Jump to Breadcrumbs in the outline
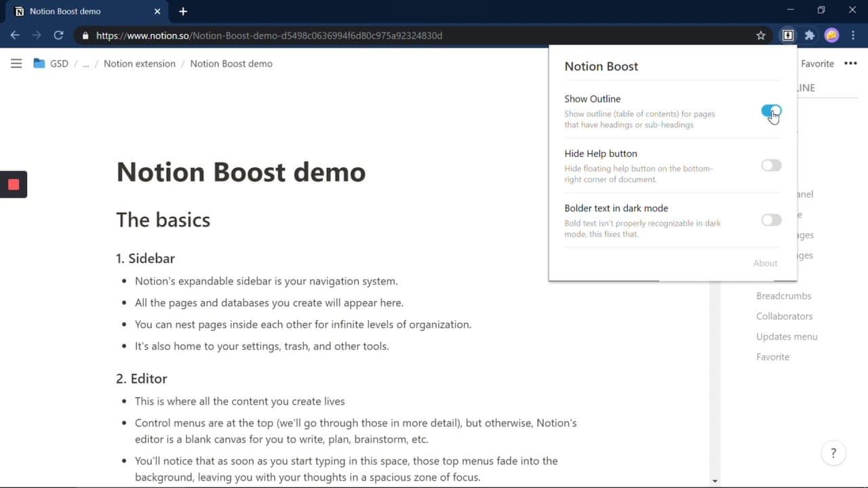 (784, 296)
